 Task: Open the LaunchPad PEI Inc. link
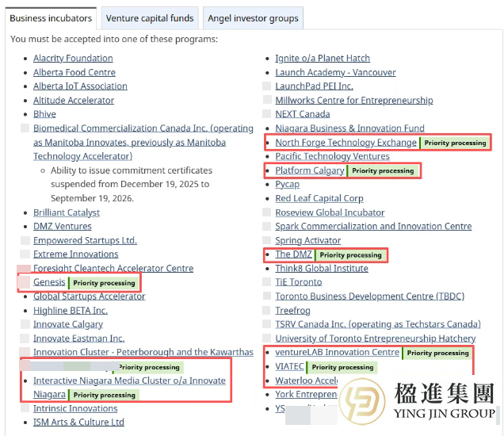pos(314,86)
